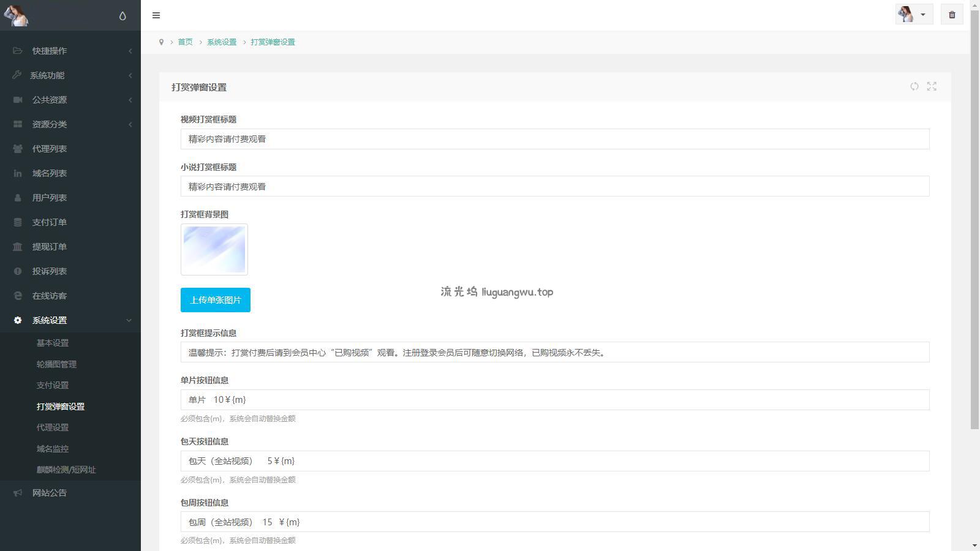Click the fullscreen expand panel icon
This screenshot has width=980, height=551.
932,86
